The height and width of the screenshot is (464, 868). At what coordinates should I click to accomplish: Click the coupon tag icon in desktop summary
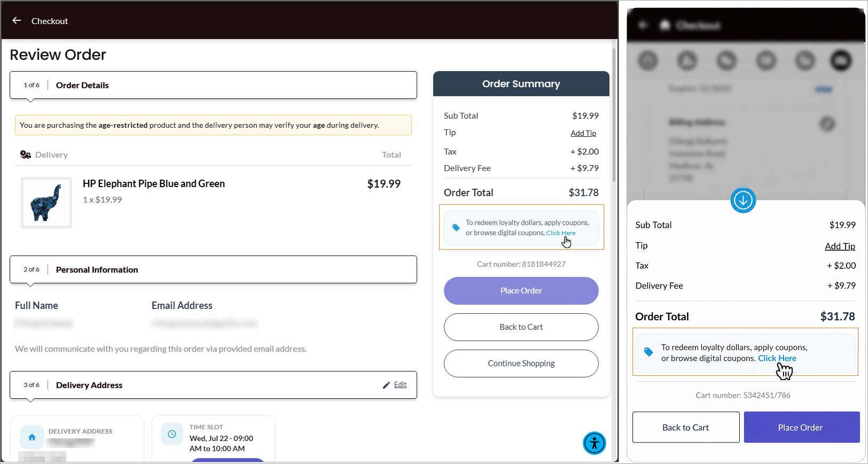456,228
